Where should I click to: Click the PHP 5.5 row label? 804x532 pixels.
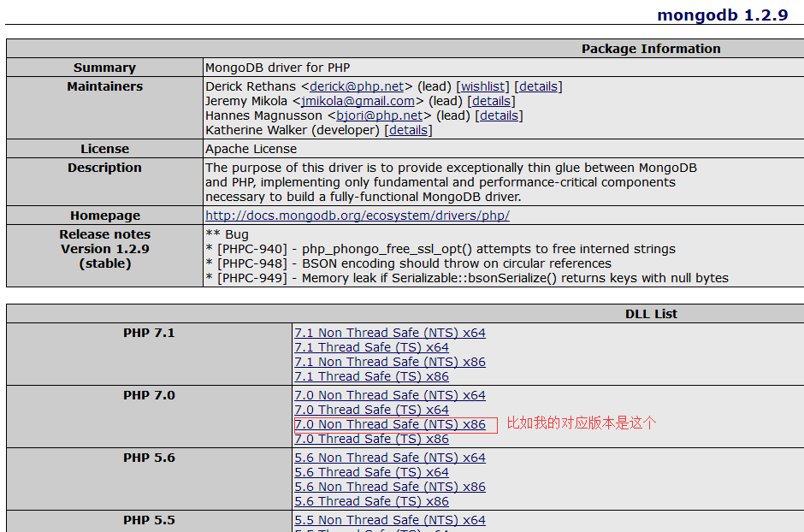click(x=149, y=520)
